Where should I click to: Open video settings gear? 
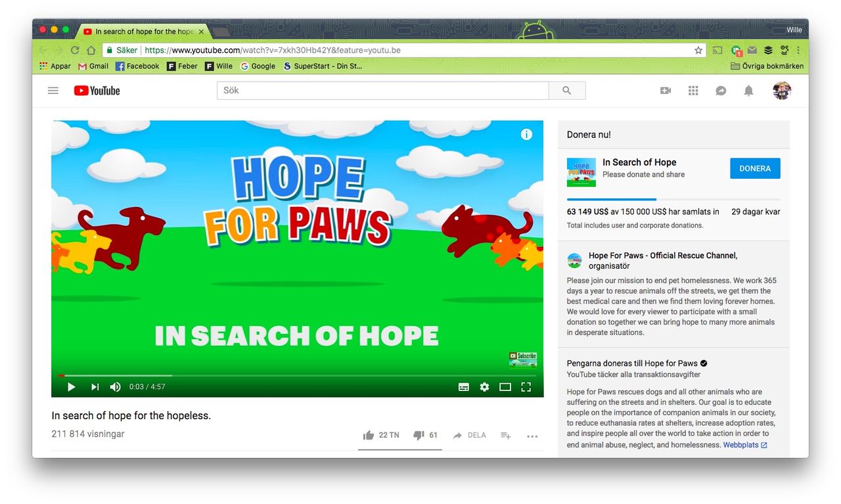(484, 387)
